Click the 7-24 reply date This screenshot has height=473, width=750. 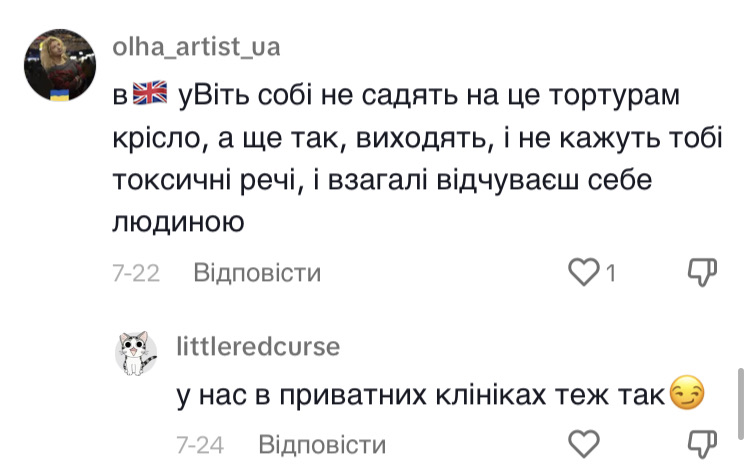point(200,443)
